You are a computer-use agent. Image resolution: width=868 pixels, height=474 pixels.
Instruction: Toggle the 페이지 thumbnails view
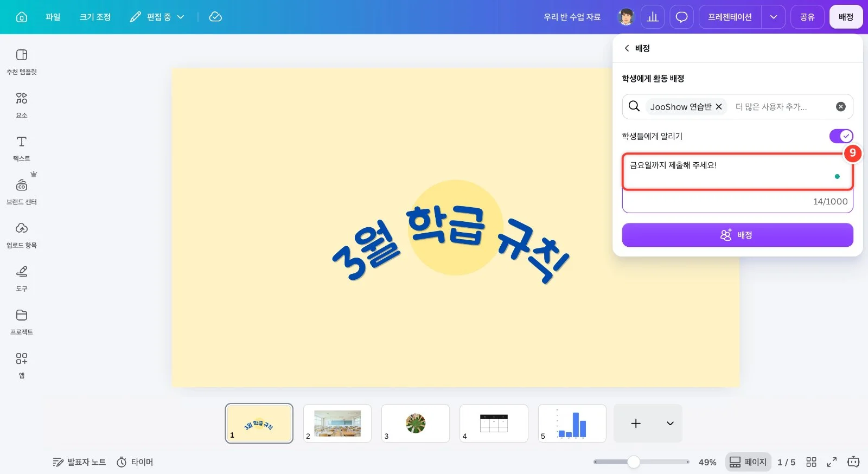(748, 462)
